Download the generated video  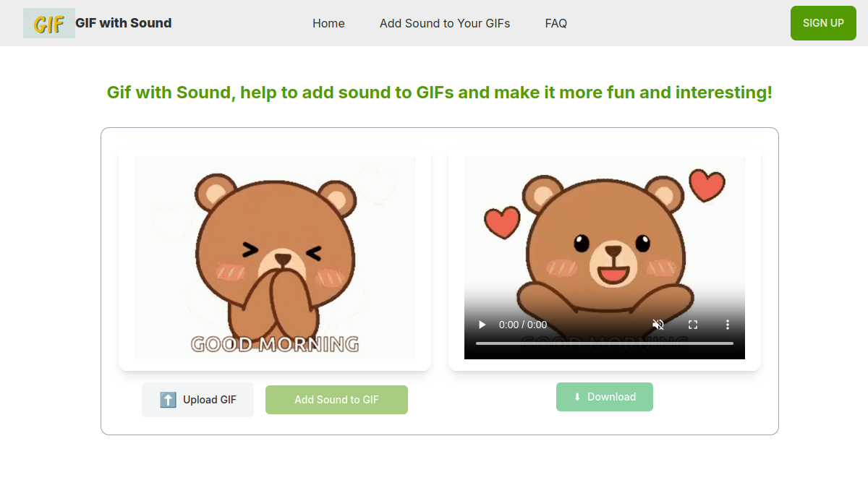(x=605, y=397)
